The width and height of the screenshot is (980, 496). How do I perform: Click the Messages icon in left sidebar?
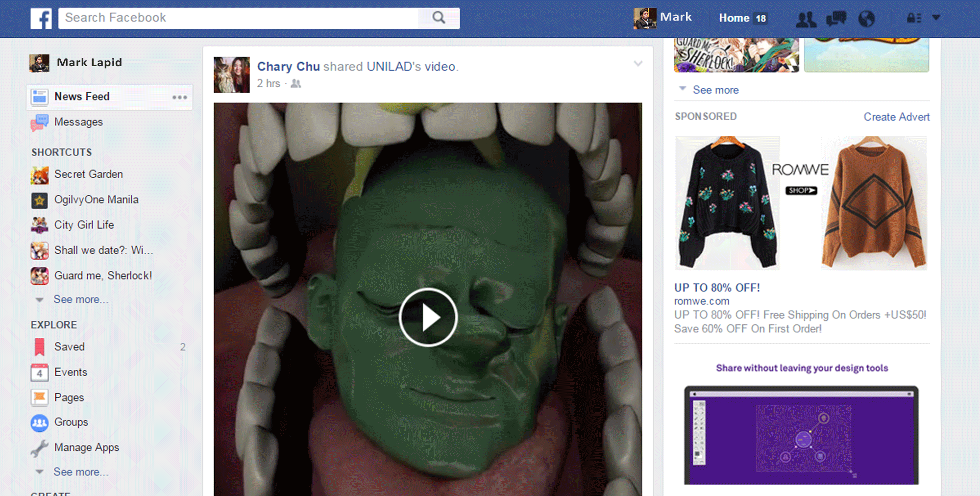(39, 123)
